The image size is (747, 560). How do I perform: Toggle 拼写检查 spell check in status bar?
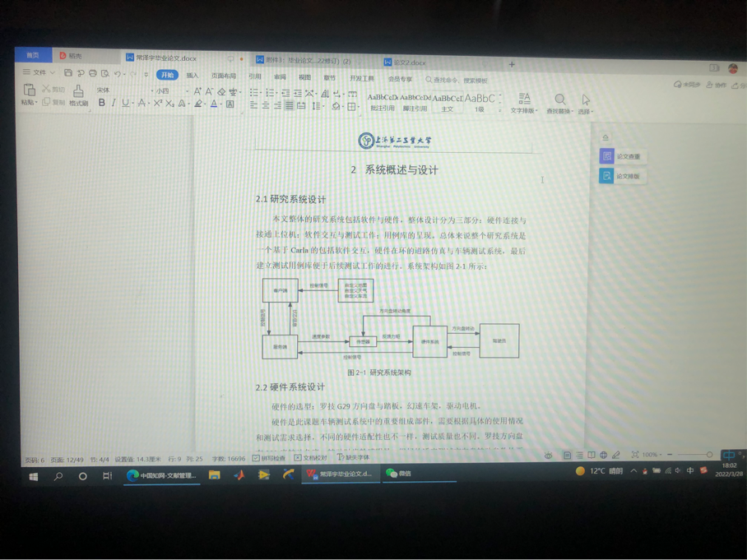click(269, 458)
